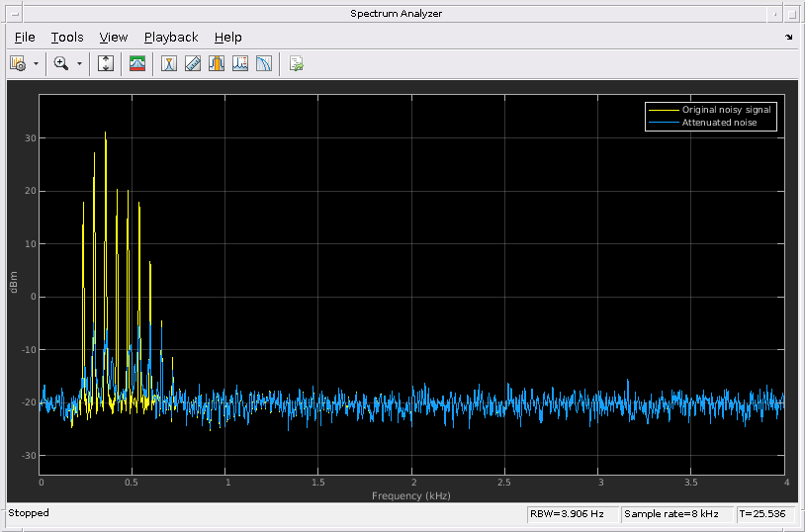Expand the configuration properties dropdown arrow
805x532 pixels.
click(x=36, y=63)
